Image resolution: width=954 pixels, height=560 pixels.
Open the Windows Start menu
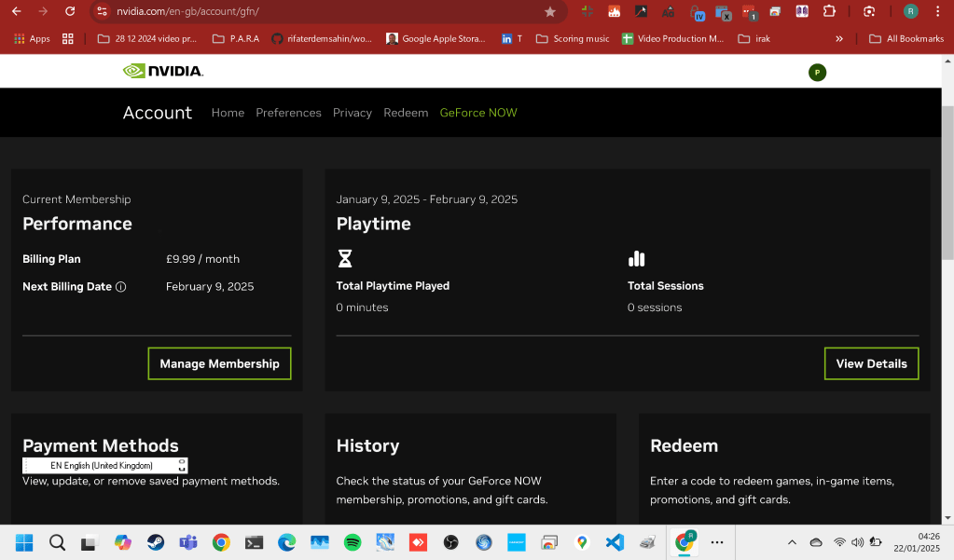tap(24, 541)
